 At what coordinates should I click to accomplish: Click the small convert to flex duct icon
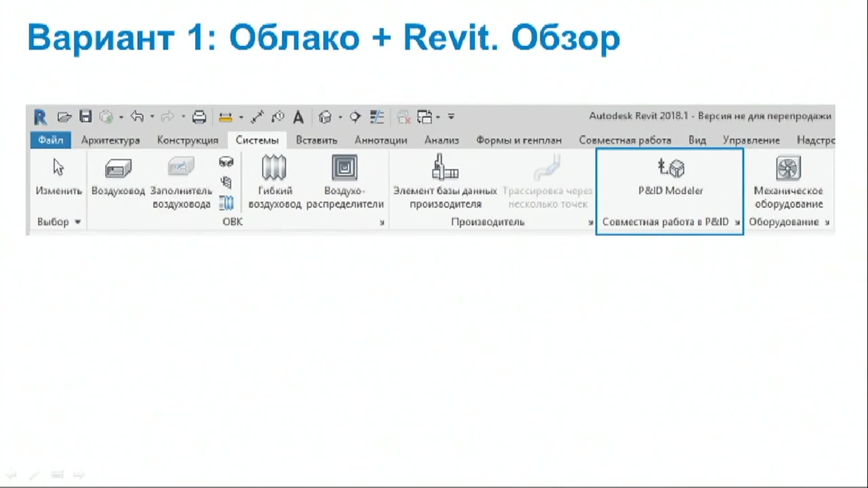(x=226, y=203)
